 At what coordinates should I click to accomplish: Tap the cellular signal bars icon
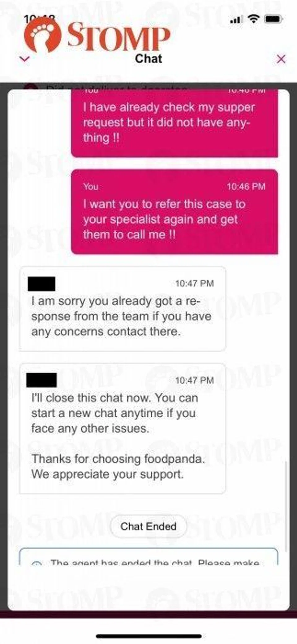click(236, 20)
